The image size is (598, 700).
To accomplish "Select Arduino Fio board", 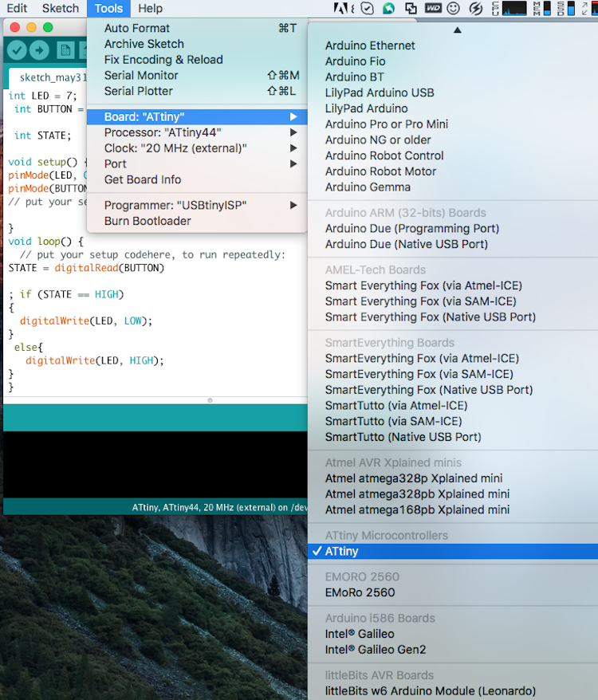I will [453, 61].
